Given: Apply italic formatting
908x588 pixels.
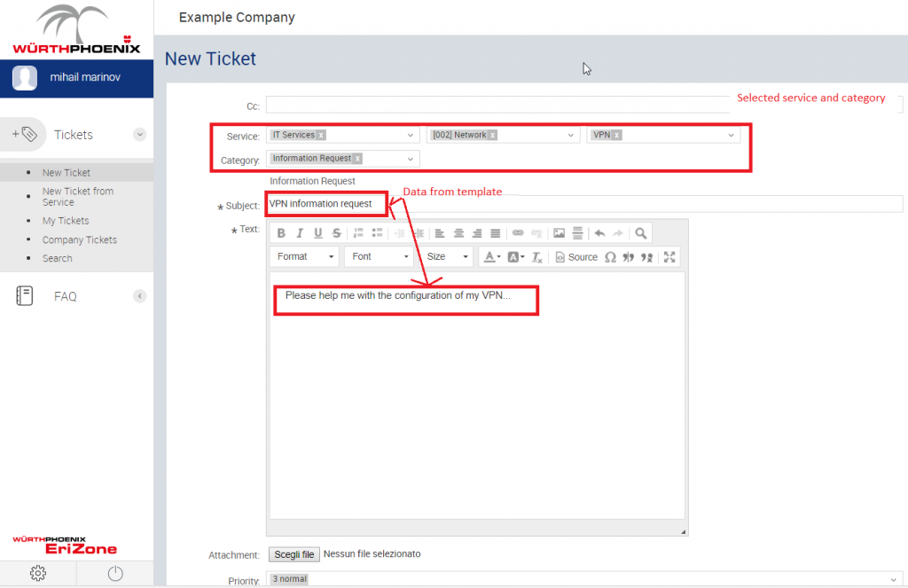Looking at the screenshot, I should click(299, 233).
